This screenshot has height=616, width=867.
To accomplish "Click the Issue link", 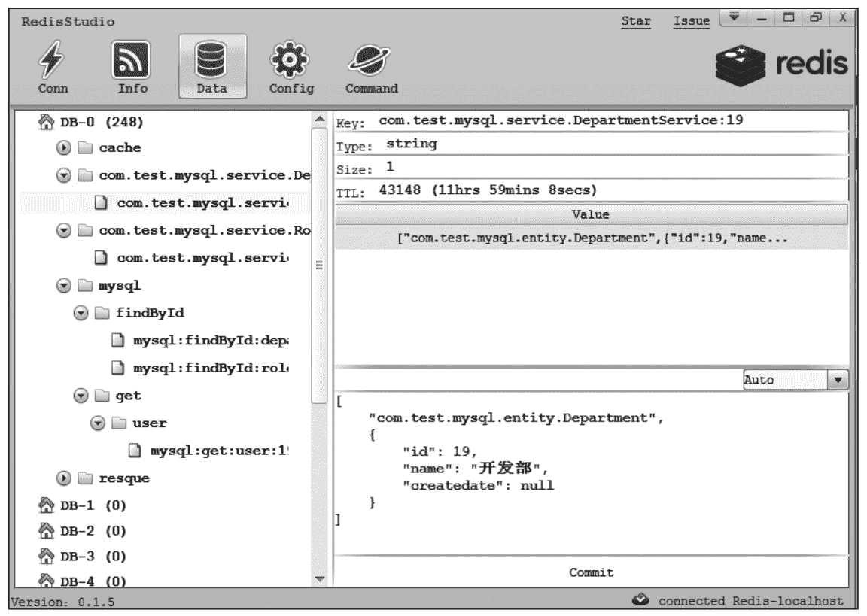I will click(x=691, y=21).
